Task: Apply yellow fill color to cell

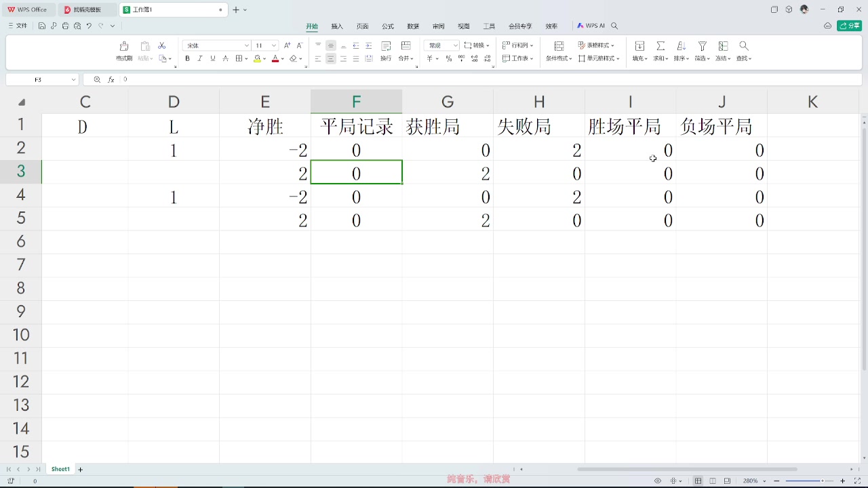Action: (x=258, y=59)
